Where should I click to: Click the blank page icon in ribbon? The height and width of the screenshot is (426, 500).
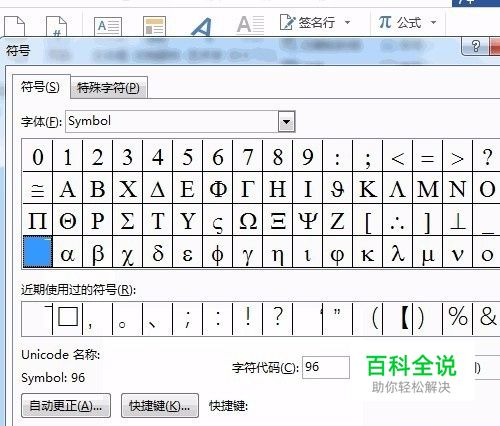pyautogui.click(x=15, y=27)
